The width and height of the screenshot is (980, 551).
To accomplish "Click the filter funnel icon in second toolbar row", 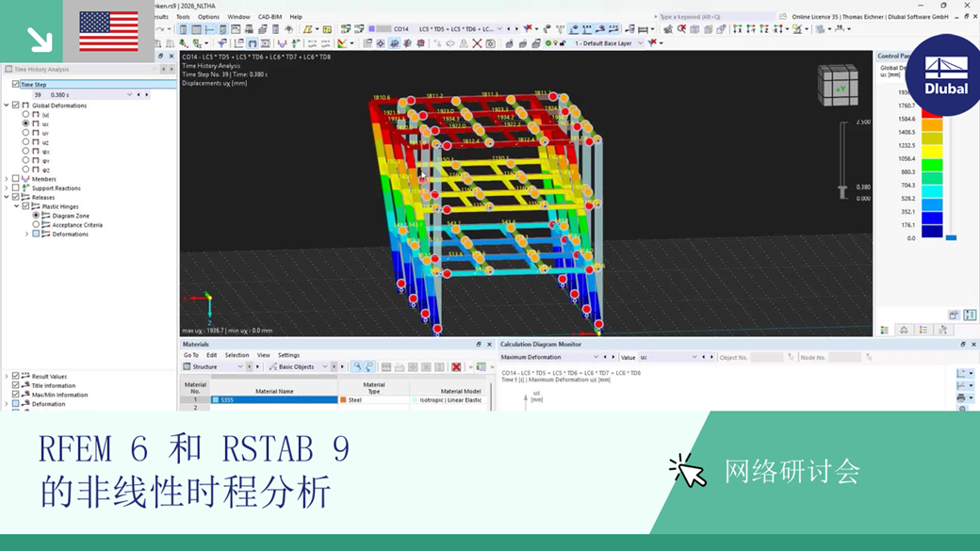I will [x=221, y=43].
